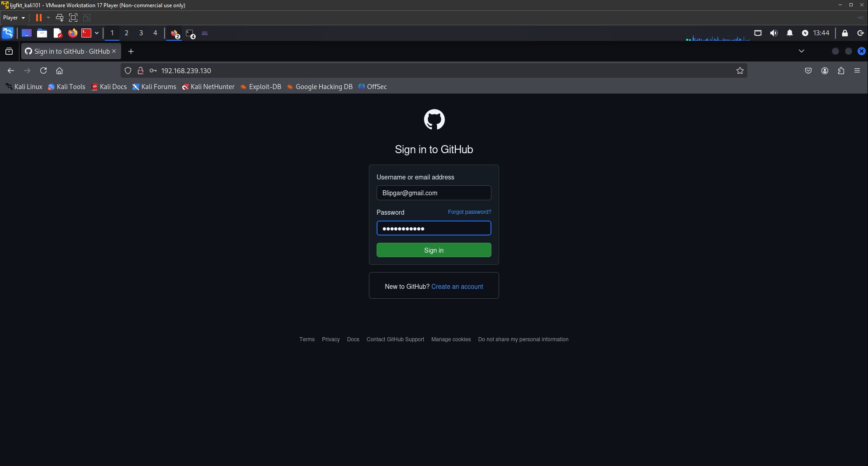The image size is (868, 466).
Task: Click the green Sign in button
Action: pyautogui.click(x=434, y=250)
